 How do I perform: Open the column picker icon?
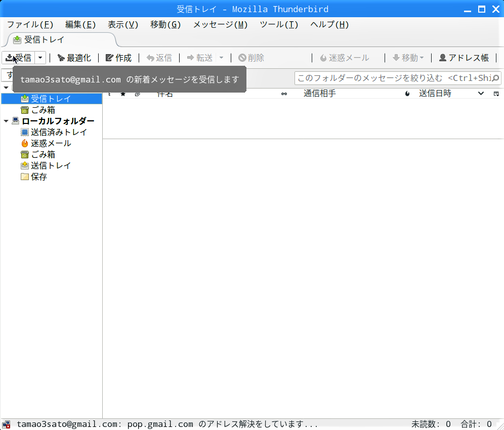click(496, 94)
